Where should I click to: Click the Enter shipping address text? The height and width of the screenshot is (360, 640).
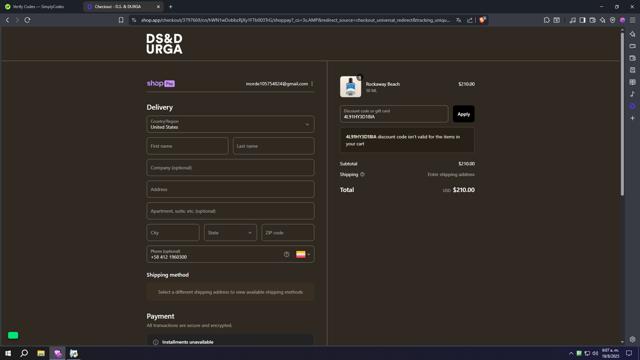tap(451, 174)
